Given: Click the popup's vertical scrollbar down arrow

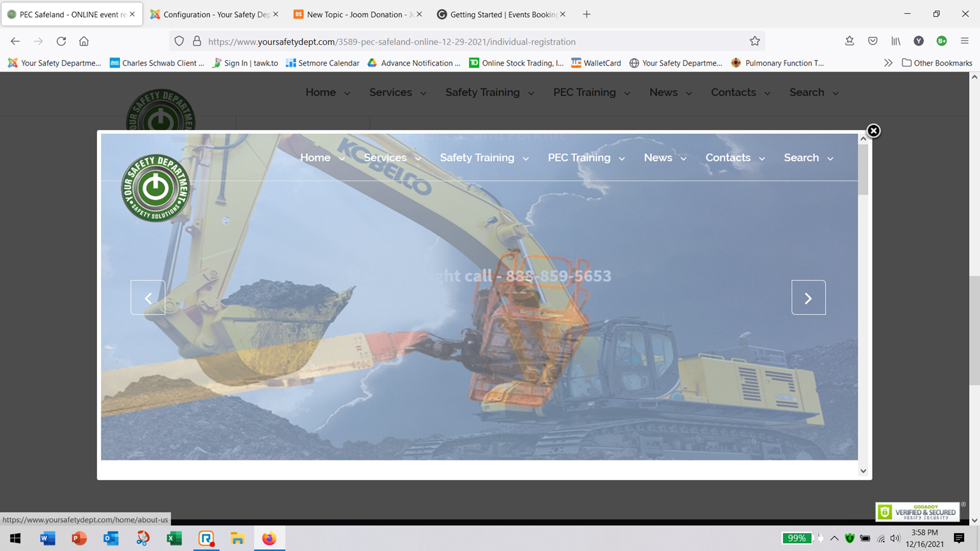Looking at the screenshot, I should pyautogui.click(x=863, y=471).
